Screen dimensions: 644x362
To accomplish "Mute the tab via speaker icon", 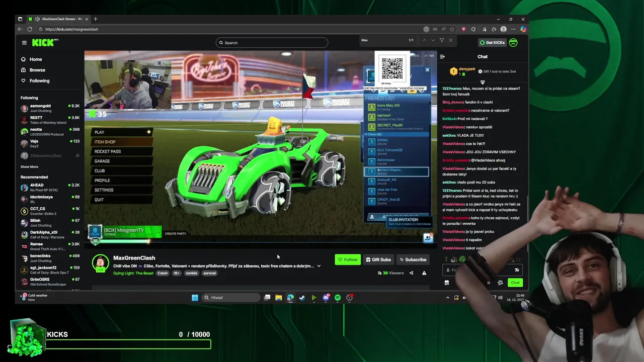I will (37, 19).
